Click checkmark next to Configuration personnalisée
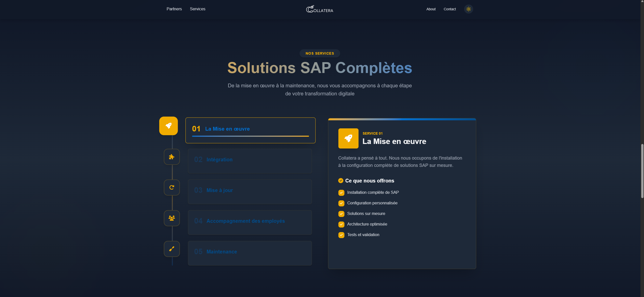This screenshot has width=644, height=297. [x=341, y=203]
